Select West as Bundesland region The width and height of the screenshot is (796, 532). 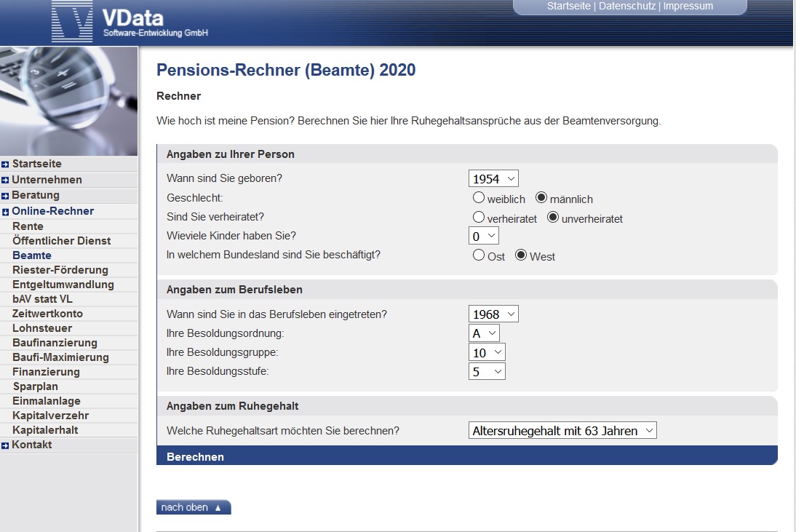521,255
